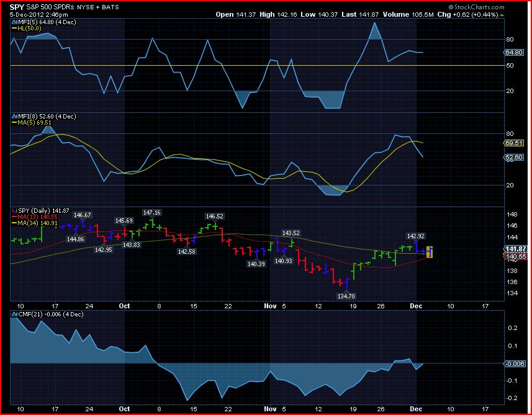Screen dimensions: 532x415
Task: Click the MFI(5) 64.80 (4 Dec) legend
Action: 47,22
